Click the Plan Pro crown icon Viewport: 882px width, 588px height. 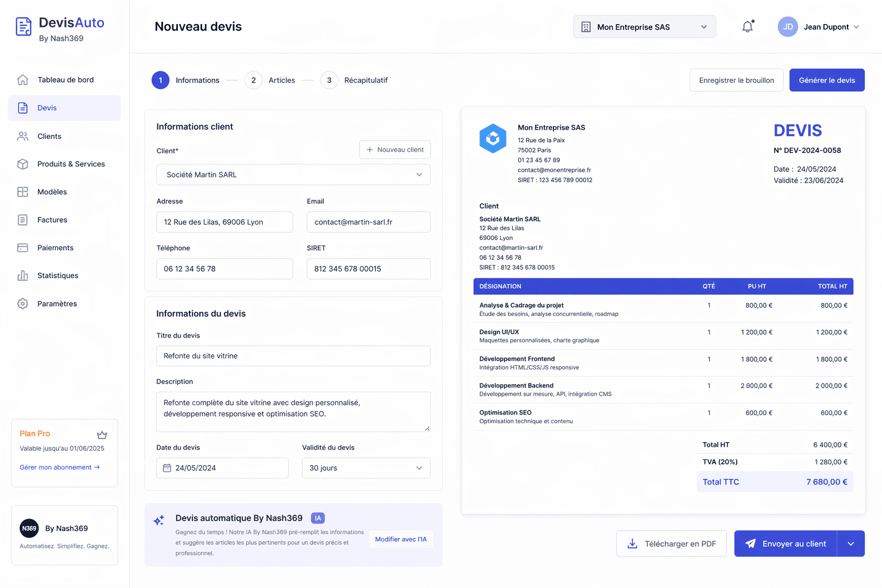coord(102,435)
